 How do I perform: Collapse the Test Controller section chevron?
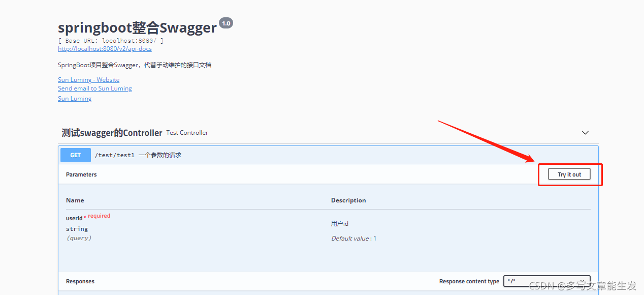pyautogui.click(x=585, y=133)
